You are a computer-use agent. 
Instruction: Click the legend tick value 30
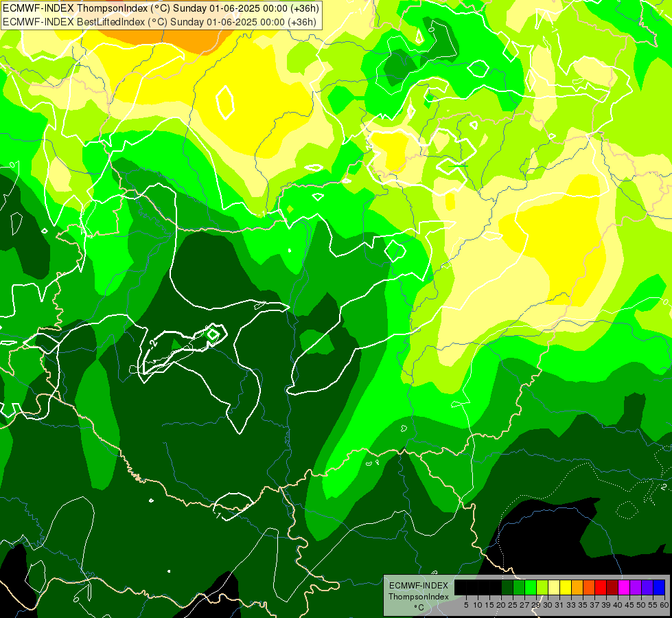tap(548, 605)
